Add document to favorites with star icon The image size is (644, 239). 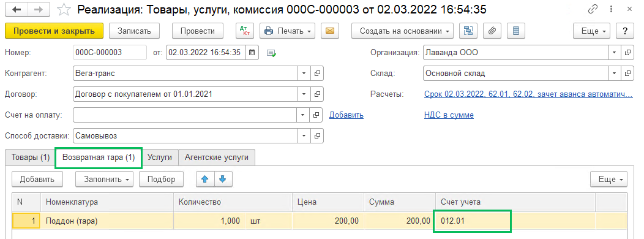coord(64,9)
